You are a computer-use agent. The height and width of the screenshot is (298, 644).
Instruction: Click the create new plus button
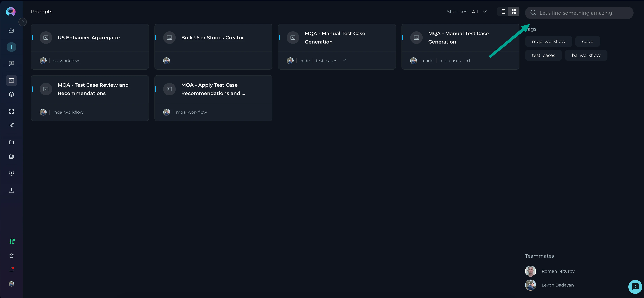coord(11,47)
